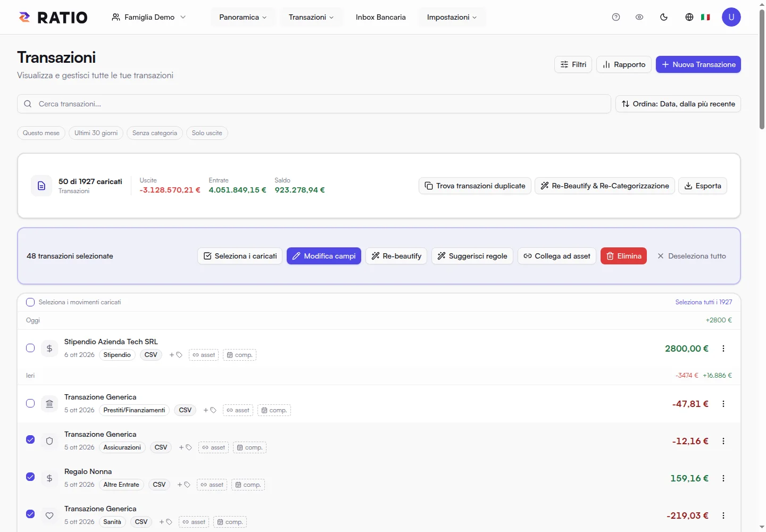Open the Transazioni dropdown menu
Screen dimensions: 766x532
[x=311, y=17]
